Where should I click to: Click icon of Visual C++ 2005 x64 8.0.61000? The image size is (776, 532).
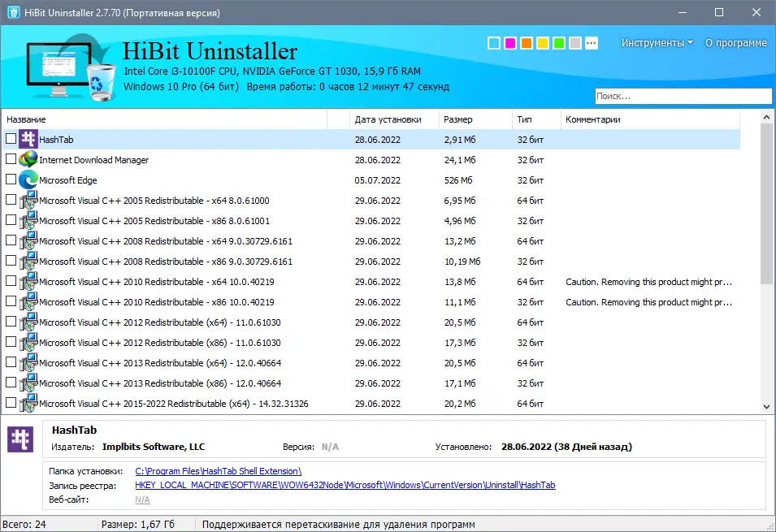point(28,200)
